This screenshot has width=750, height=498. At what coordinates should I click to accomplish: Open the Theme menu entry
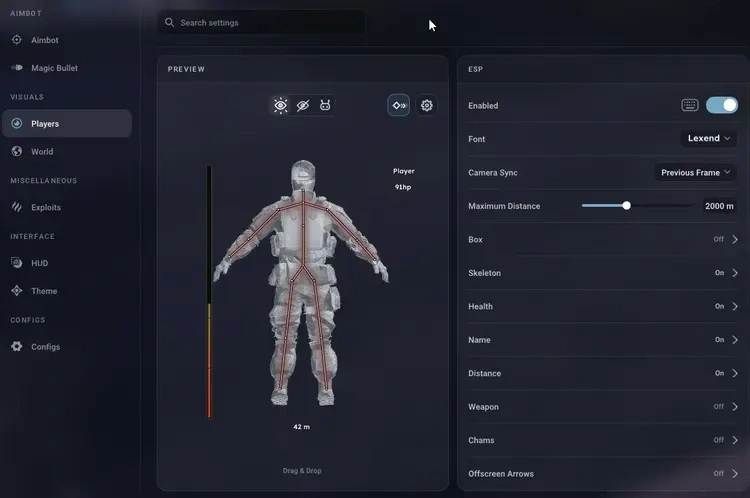pos(67,291)
